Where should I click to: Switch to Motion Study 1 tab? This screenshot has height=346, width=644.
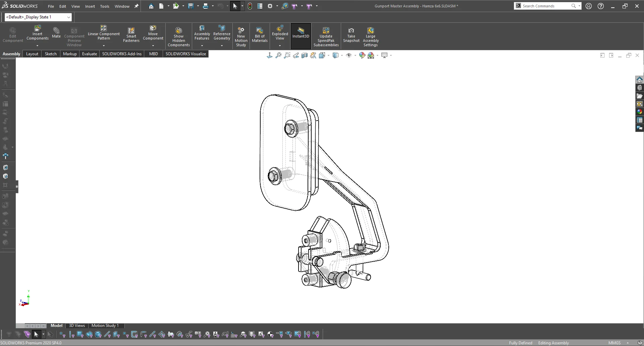click(105, 326)
